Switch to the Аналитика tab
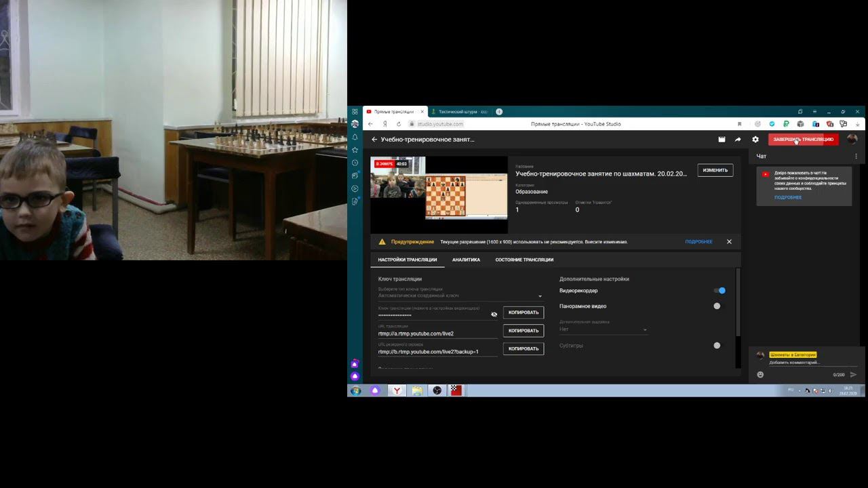Screen dimensions: 868x488 (466, 260)
